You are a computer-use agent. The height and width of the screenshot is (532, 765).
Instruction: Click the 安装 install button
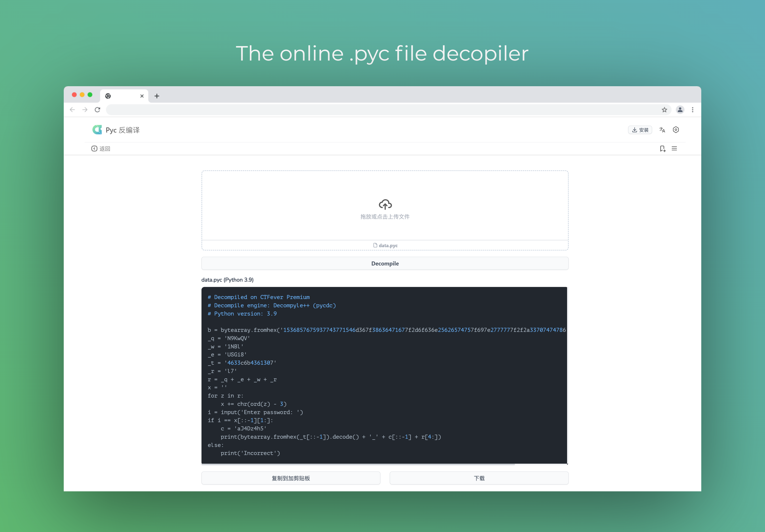(640, 130)
